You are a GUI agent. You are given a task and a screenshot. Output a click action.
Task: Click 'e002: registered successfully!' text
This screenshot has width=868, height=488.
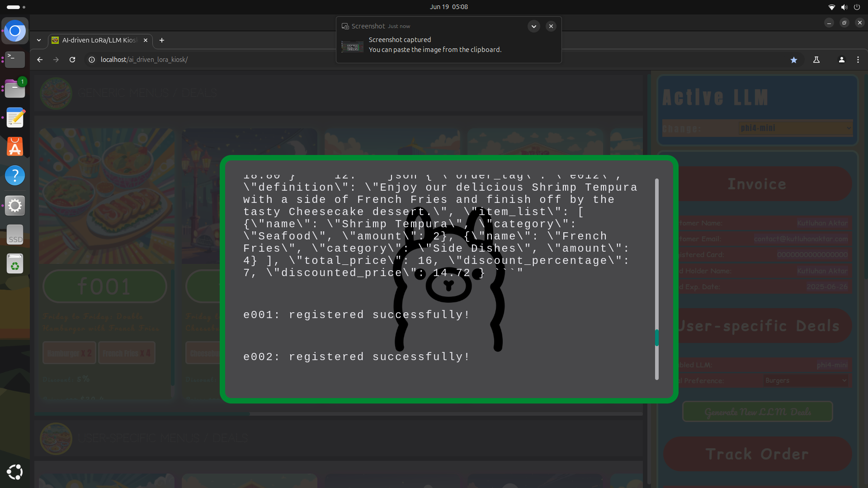(357, 357)
